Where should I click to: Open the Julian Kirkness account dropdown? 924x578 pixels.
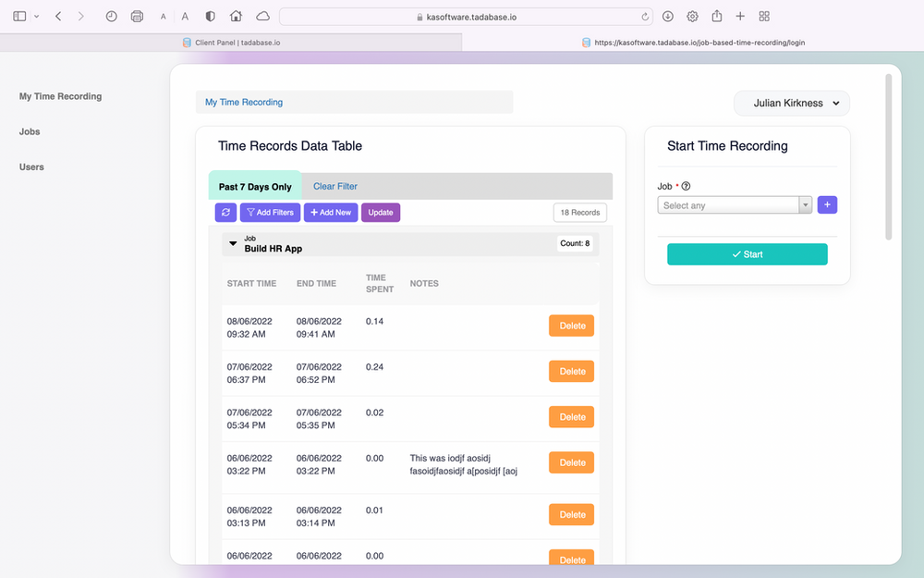pyautogui.click(x=791, y=103)
